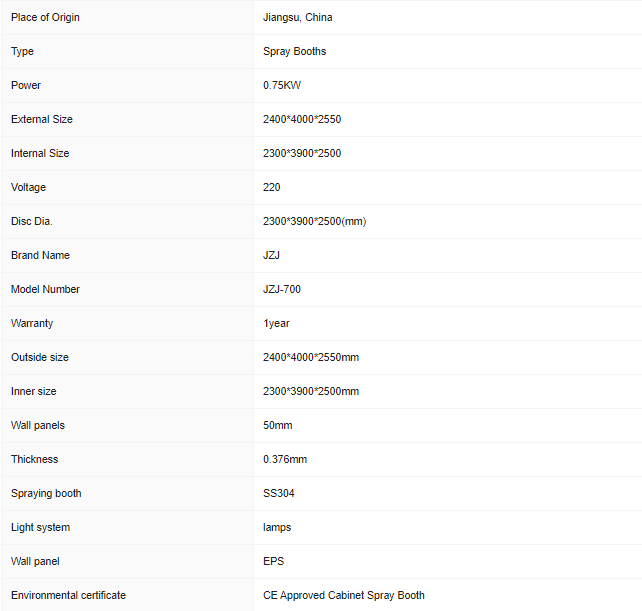Select the Warranty value "1year"
This screenshot has height=611, width=642.
point(277,323)
